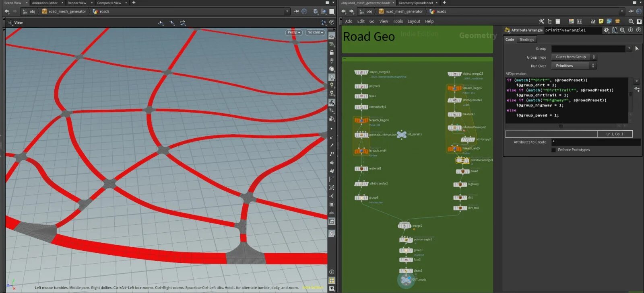Open the Edit menu in the network editor

(361, 21)
